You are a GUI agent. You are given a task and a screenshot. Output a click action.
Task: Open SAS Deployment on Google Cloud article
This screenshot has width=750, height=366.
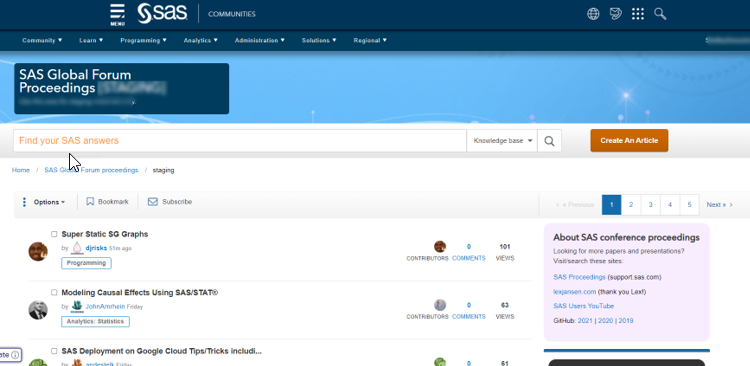click(162, 351)
